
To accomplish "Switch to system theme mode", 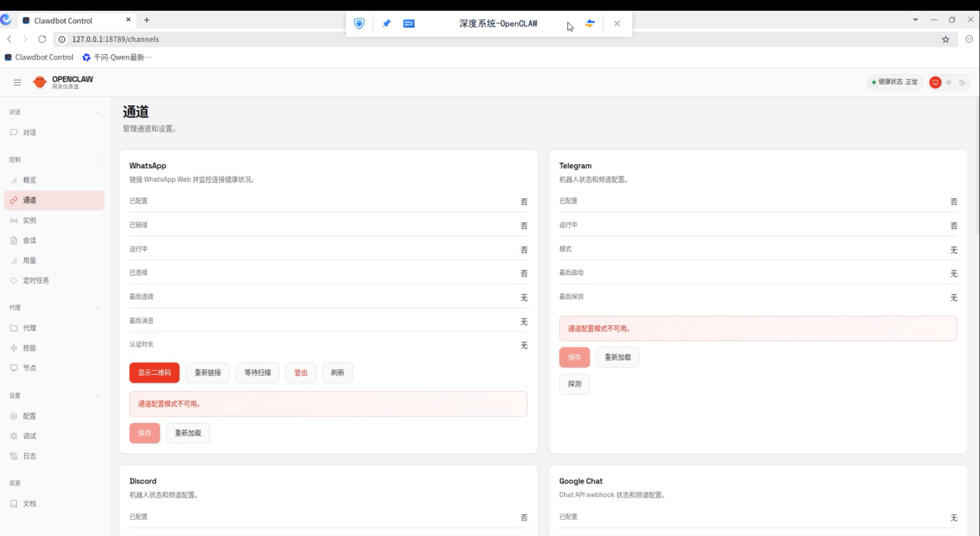I will (x=935, y=82).
